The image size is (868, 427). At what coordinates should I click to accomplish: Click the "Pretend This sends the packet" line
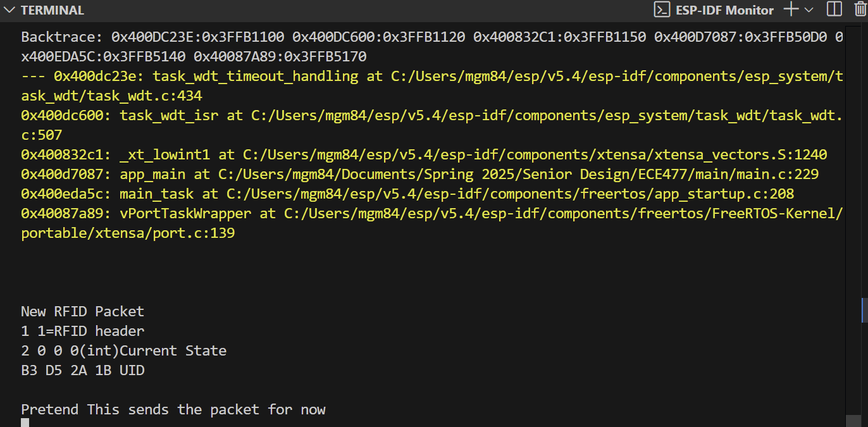point(173,410)
